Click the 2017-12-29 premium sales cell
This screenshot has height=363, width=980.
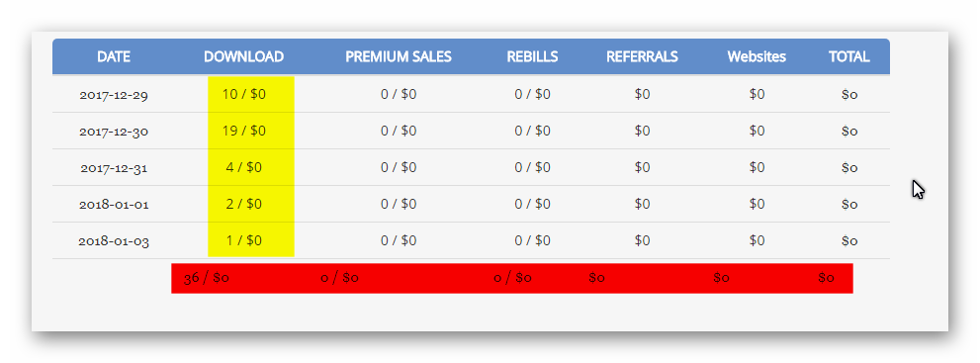399,94
